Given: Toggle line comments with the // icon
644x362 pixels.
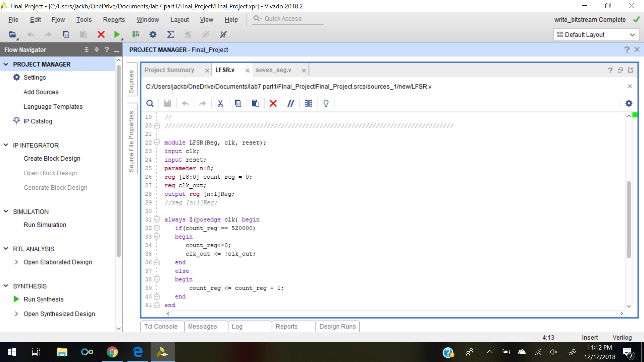Looking at the screenshot, I should coord(290,103).
